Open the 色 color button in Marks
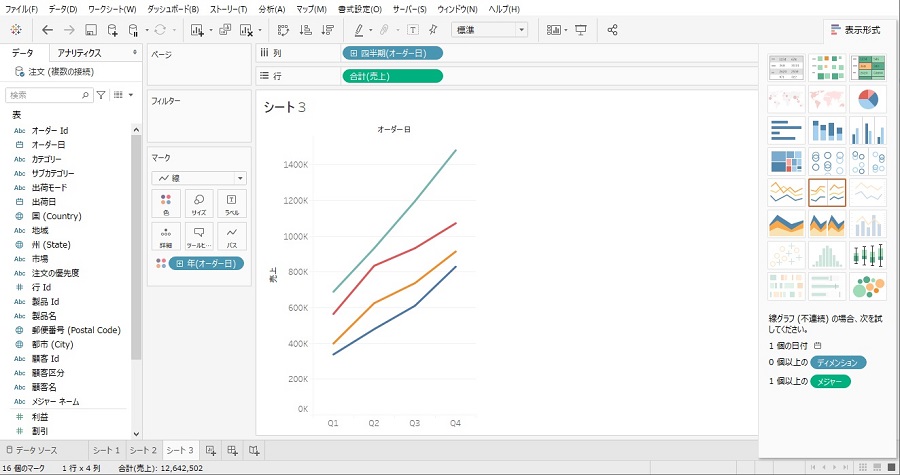The image size is (900, 475). coord(166,204)
